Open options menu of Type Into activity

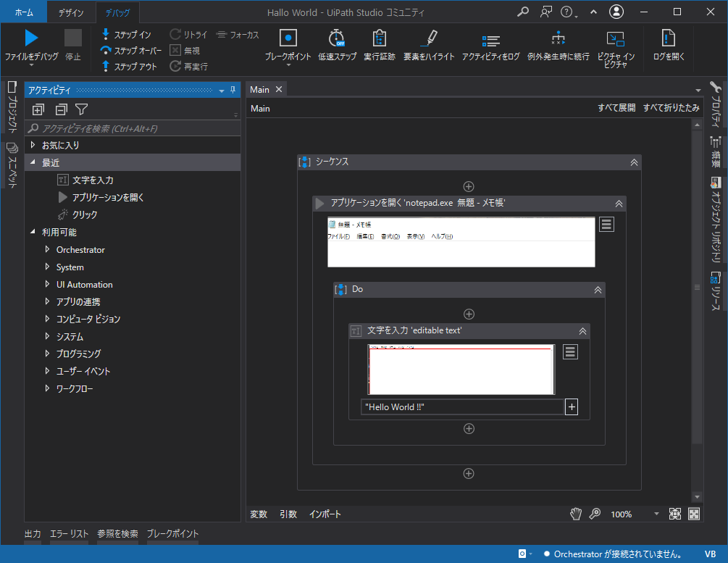pos(570,351)
